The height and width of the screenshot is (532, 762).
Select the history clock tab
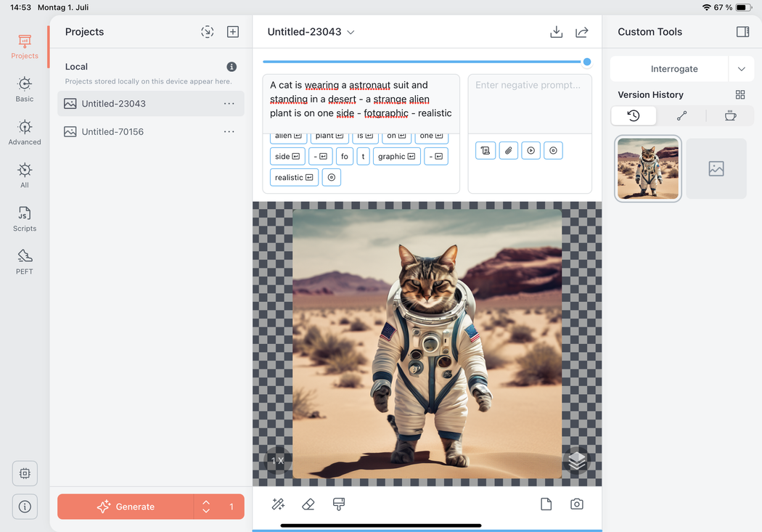(x=634, y=115)
